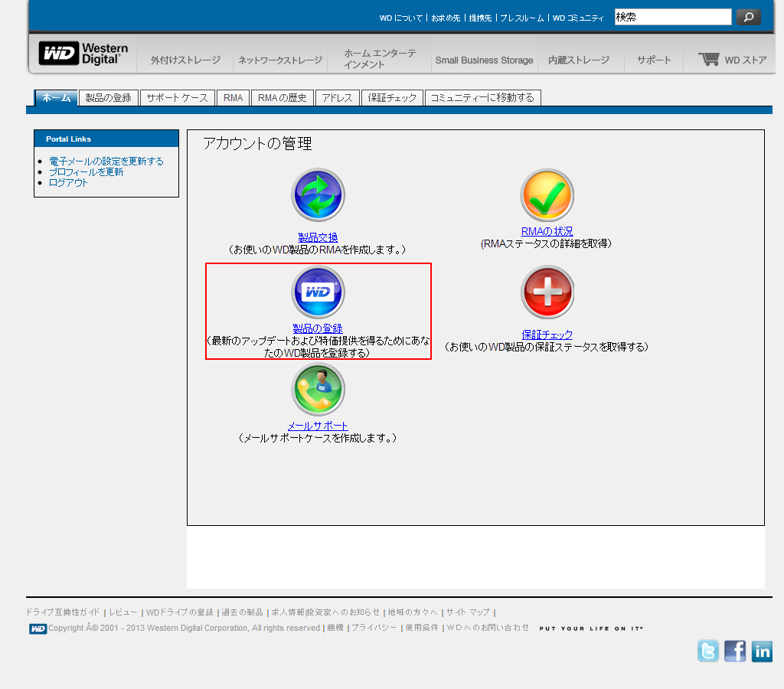Click the WD コミュニティ top link
This screenshot has height=689, width=784.
(x=578, y=18)
